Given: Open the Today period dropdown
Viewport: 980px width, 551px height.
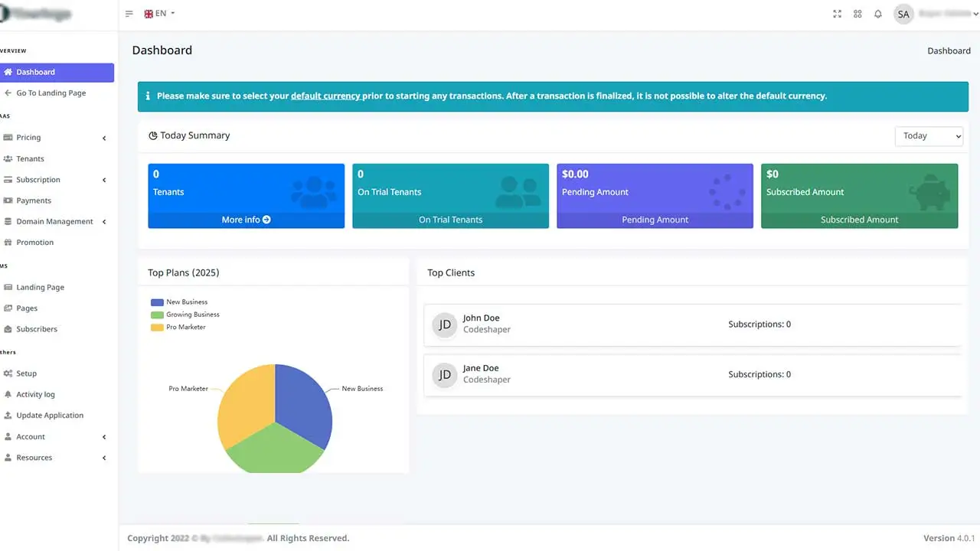Looking at the screenshot, I should coord(929,135).
